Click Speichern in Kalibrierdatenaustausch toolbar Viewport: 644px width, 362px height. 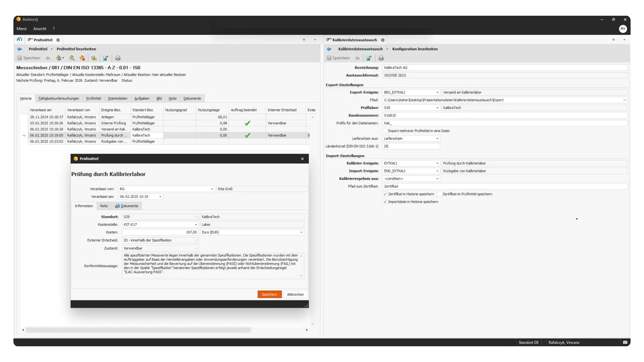point(338,58)
